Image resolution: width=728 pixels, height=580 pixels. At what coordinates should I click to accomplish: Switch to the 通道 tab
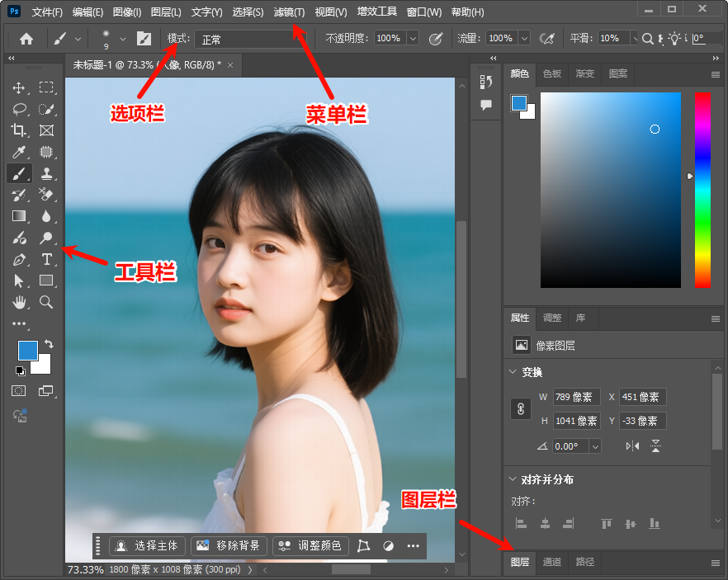(552, 562)
